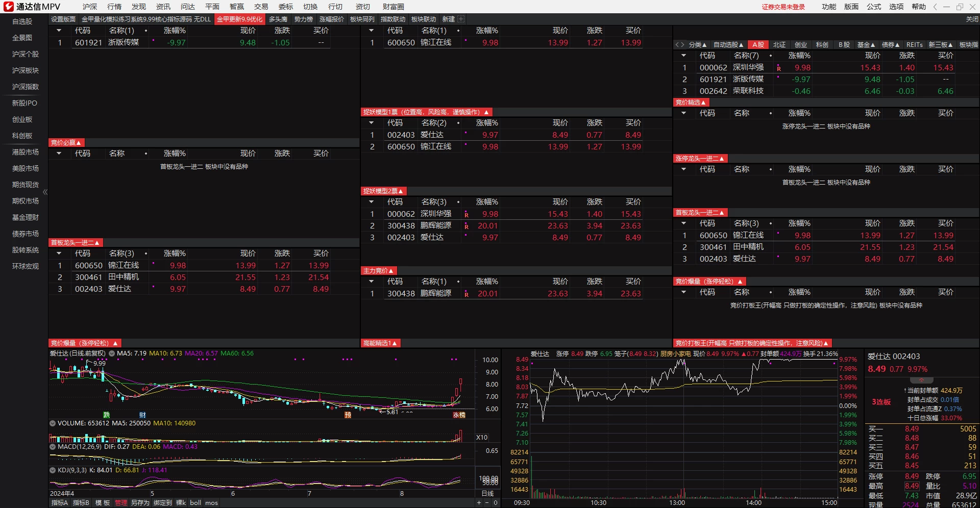
Task: Select the REITs market tab
Action: 915,45
